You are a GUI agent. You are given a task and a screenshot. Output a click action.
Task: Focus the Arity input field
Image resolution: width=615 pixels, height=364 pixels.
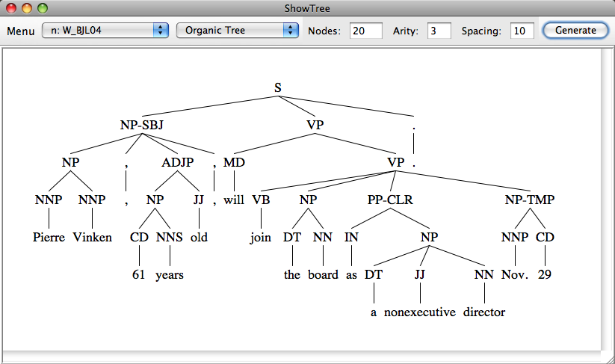coord(439,31)
